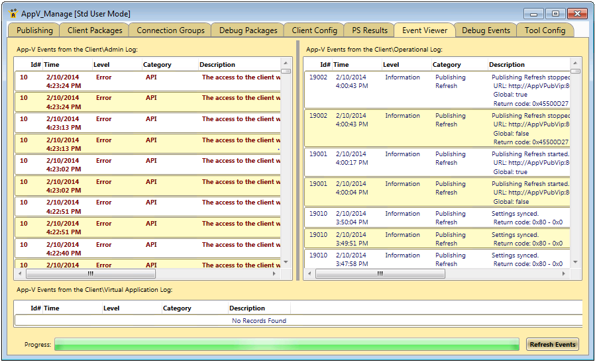The width and height of the screenshot is (597, 364).
Task: Click the green Progress bar
Action: [x=287, y=345]
